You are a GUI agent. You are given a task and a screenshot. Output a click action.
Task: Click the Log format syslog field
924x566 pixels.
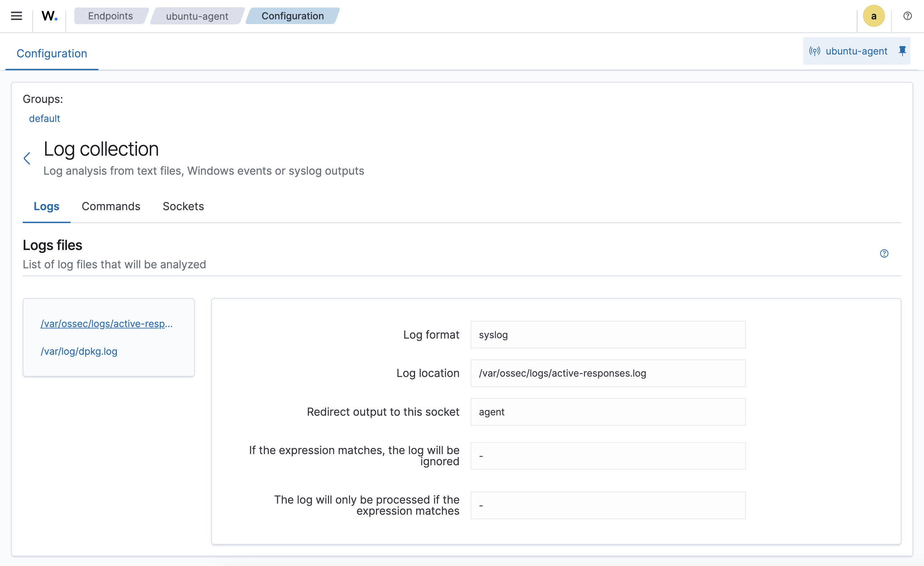(608, 335)
